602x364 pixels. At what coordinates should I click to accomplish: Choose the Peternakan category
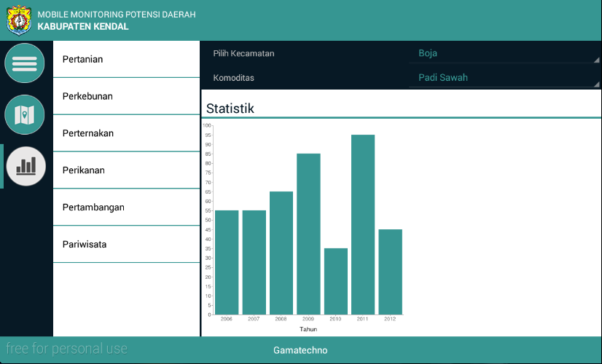click(126, 133)
